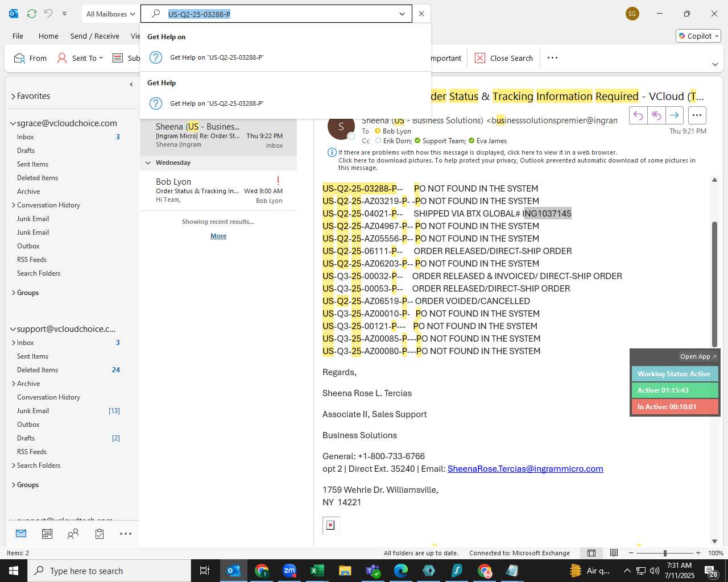Expand the search box options arrow
The width and height of the screenshot is (728, 582).
coord(402,14)
